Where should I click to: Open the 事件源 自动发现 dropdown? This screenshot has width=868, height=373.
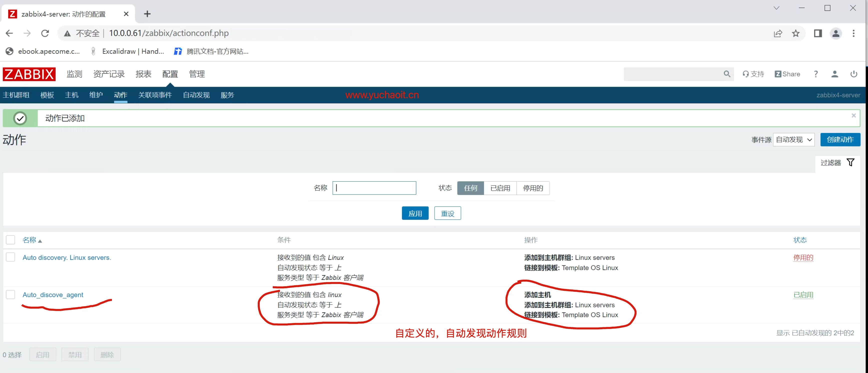[793, 139]
